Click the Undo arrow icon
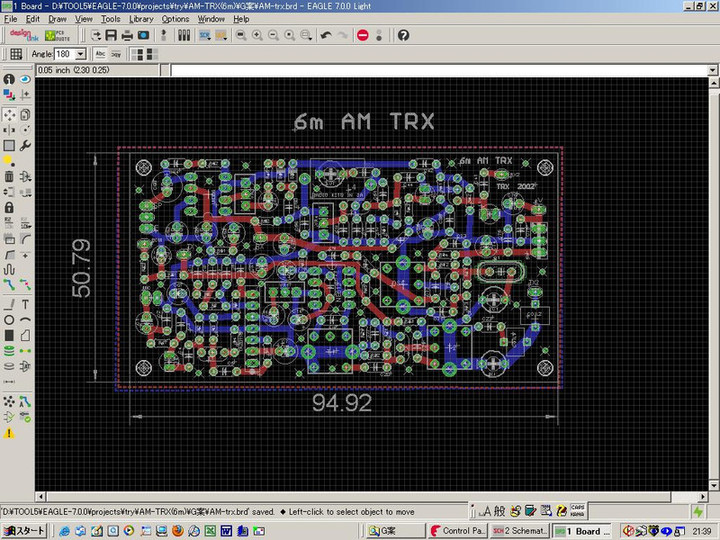 (326, 35)
